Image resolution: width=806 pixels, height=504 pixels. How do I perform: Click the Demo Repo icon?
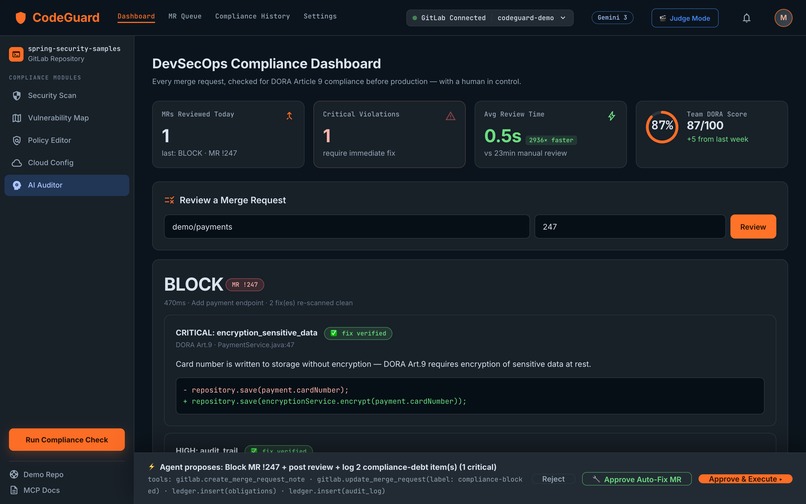(14, 474)
